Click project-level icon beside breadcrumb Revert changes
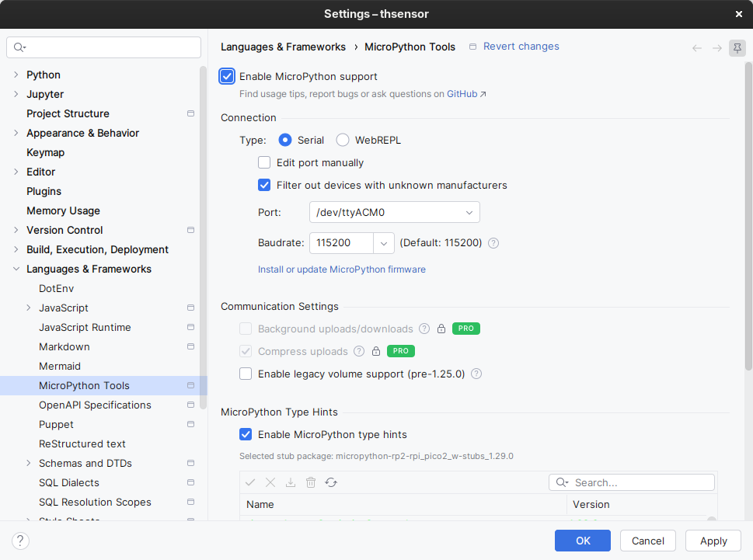This screenshot has height=560, width=753. pyautogui.click(x=472, y=47)
